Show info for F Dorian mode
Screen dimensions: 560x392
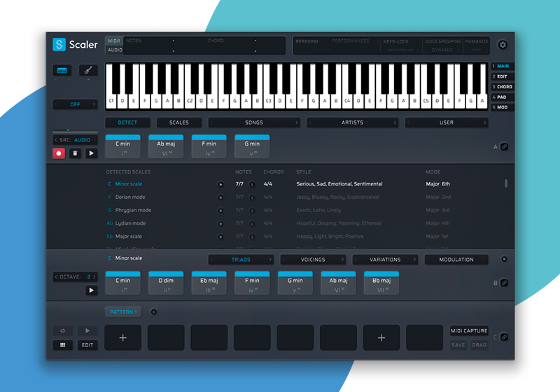pos(252,197)
